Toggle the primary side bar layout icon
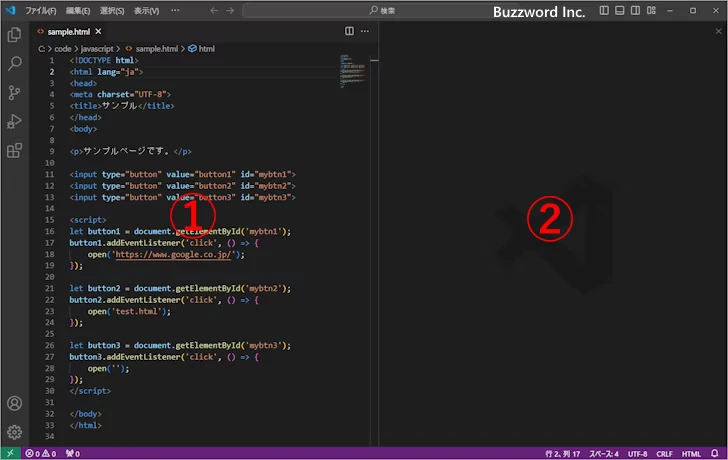 click(604, 10)
